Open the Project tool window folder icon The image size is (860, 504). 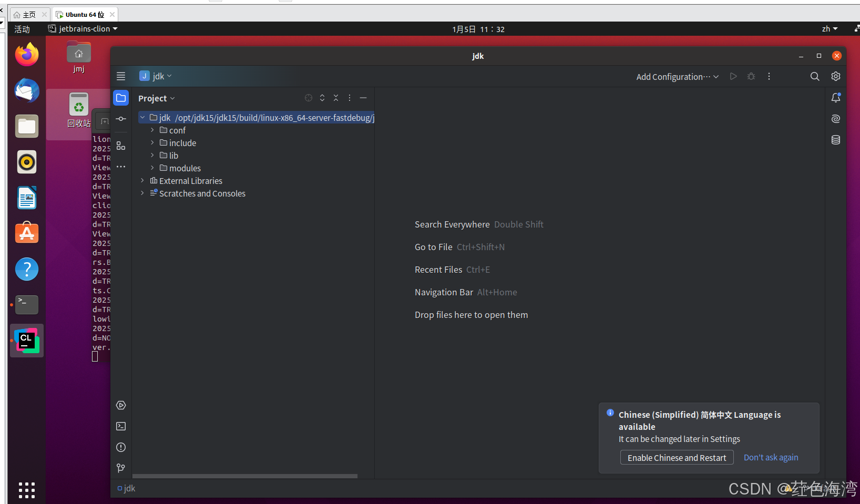121,98
